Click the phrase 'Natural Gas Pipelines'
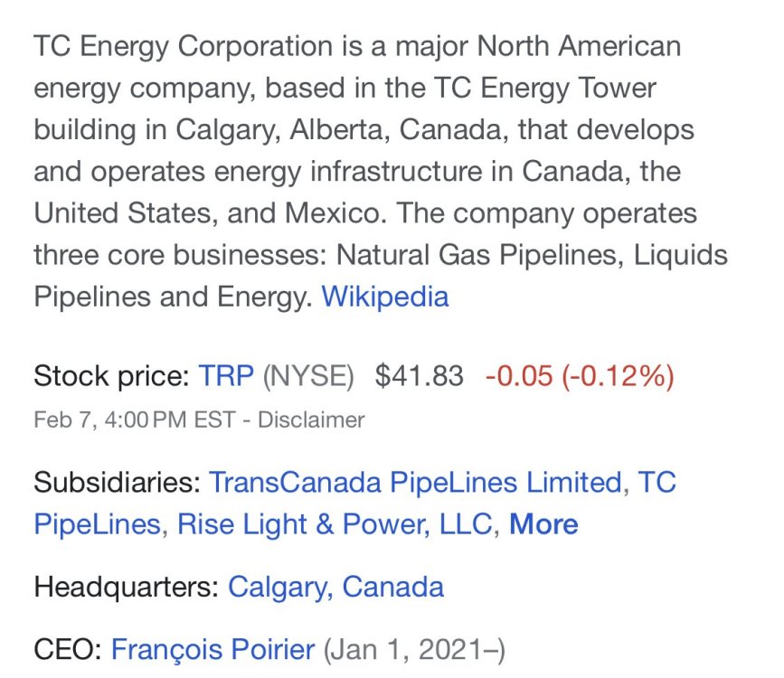 pos(480,255)
